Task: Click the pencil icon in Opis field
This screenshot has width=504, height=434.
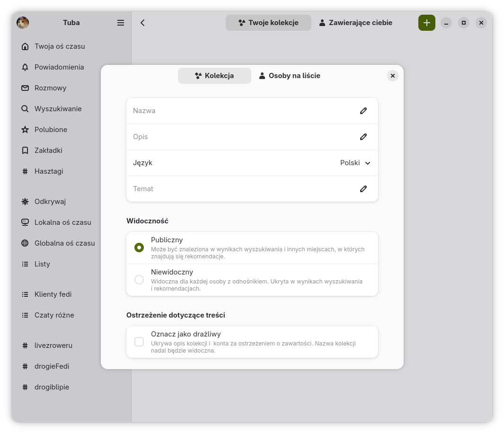Action: 363,137
